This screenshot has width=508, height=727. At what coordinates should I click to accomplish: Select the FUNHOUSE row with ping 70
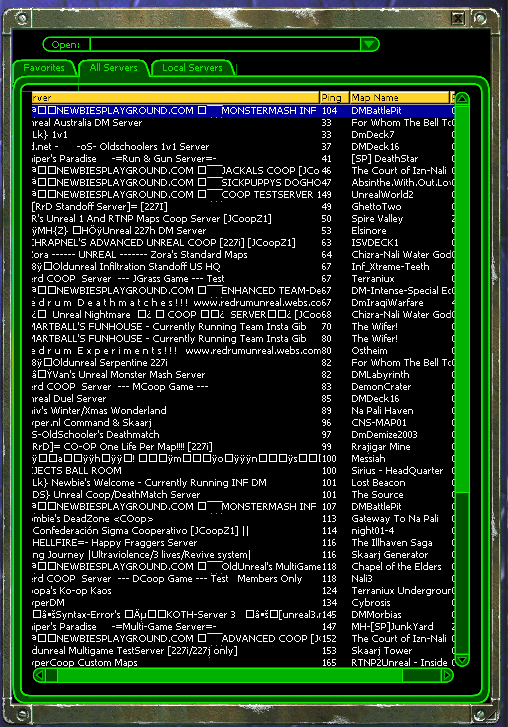click(x=243, y=327)
